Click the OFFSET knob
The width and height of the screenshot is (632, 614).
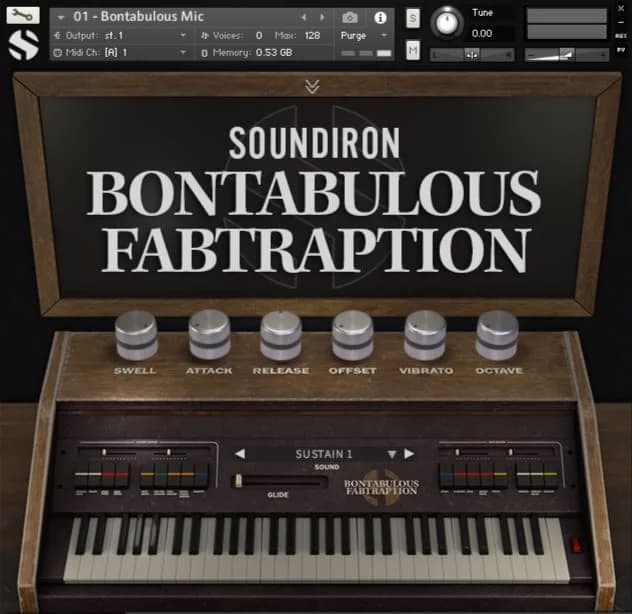(x=353, y=335)
